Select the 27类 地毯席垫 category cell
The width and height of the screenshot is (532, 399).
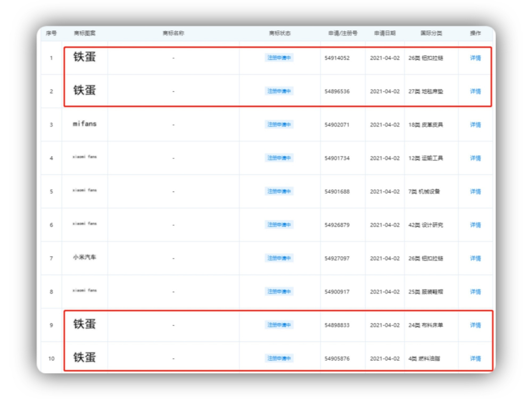pos(426,91)
